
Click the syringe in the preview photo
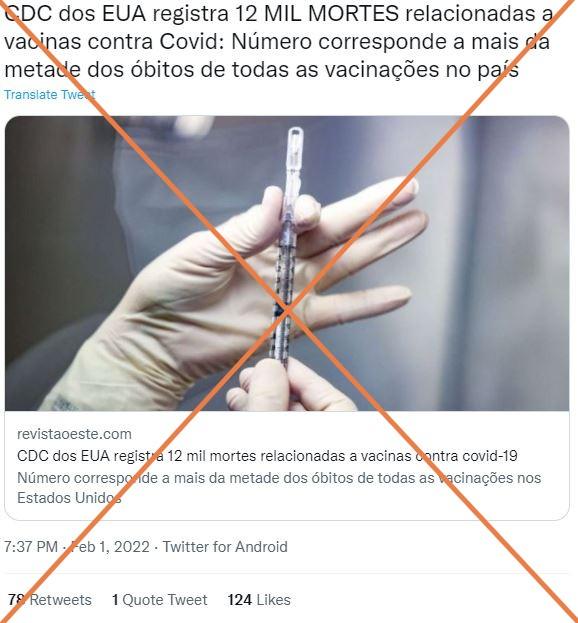287,246
